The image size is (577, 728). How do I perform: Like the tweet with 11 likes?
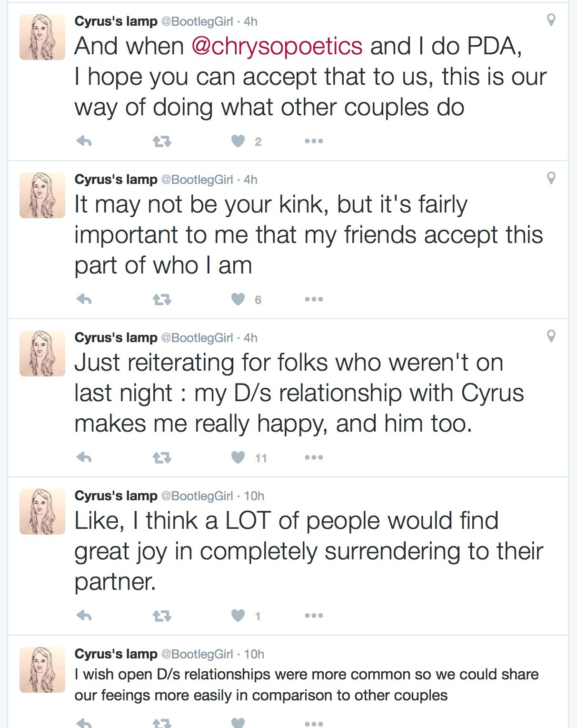[x=238, y=457]
